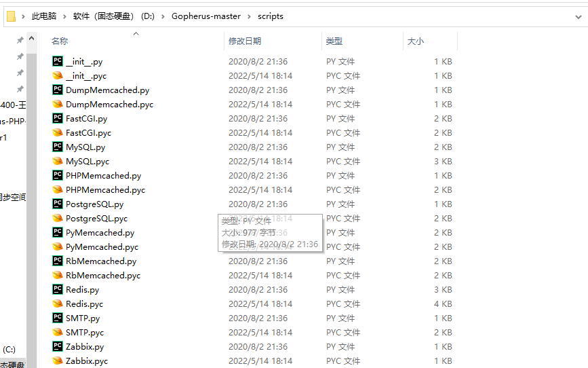Select the SMTP.pyc file icon
This screenshot has width=588, height=368.
coord(58,332)
